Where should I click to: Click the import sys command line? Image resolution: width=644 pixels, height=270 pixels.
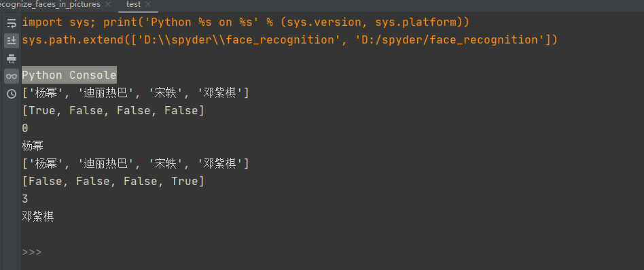(246, 22)
